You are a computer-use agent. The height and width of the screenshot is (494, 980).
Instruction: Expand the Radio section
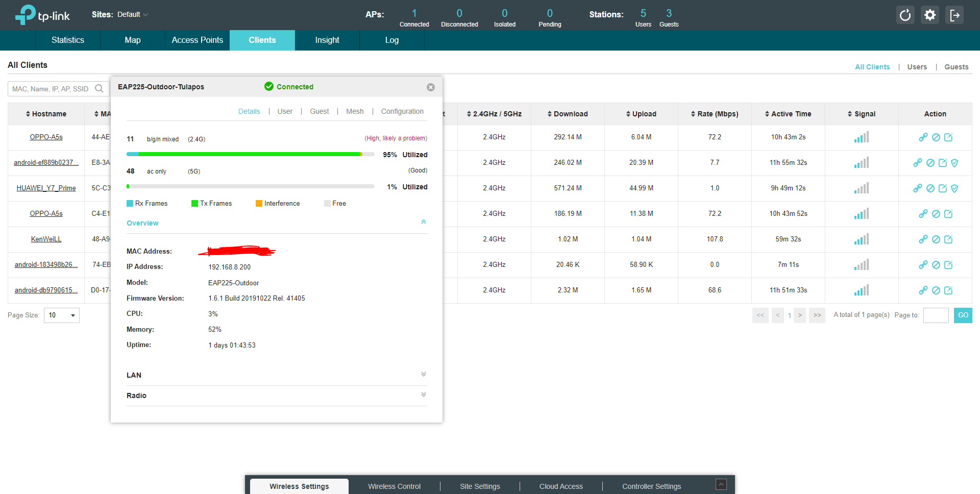tap(424, 394)
